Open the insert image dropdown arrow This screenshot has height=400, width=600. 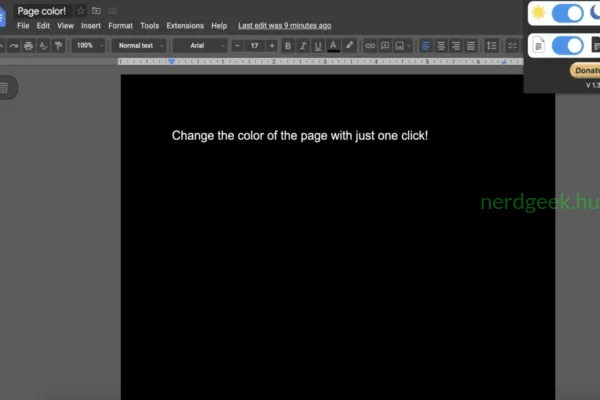tap(409, 46)
